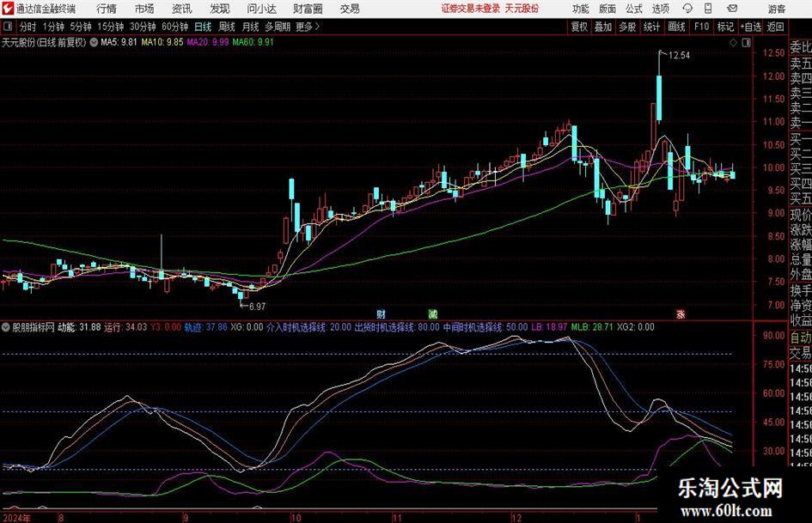
Task: Switch to the 多周期 tab
Action: [x=278, y=27]
